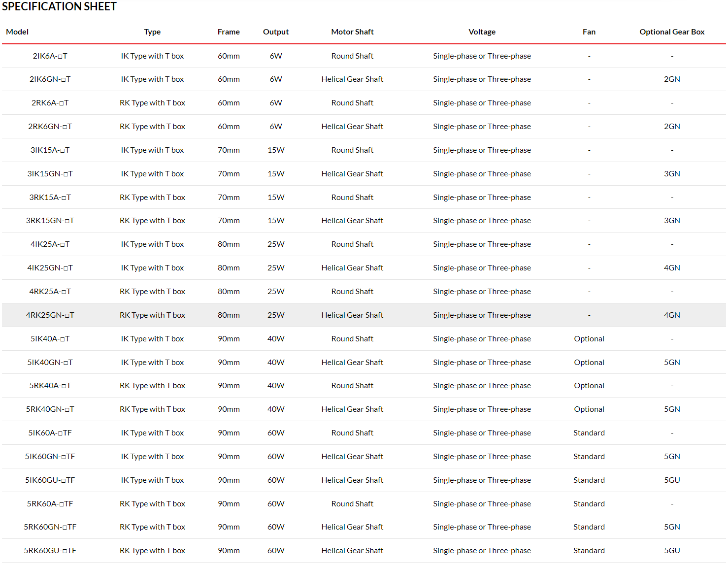Click 2GN gear box in 2IK6GN-□T row
This screenshot has width=728, height=565.
pos(672,79)
